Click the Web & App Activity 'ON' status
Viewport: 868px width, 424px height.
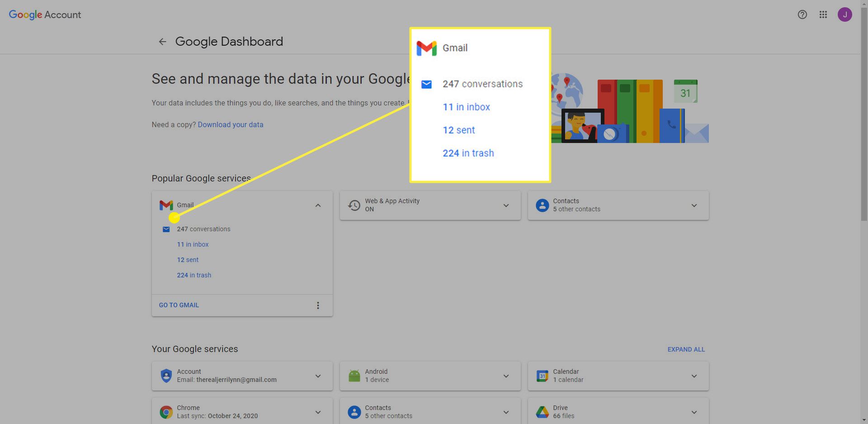click(369, 209)
